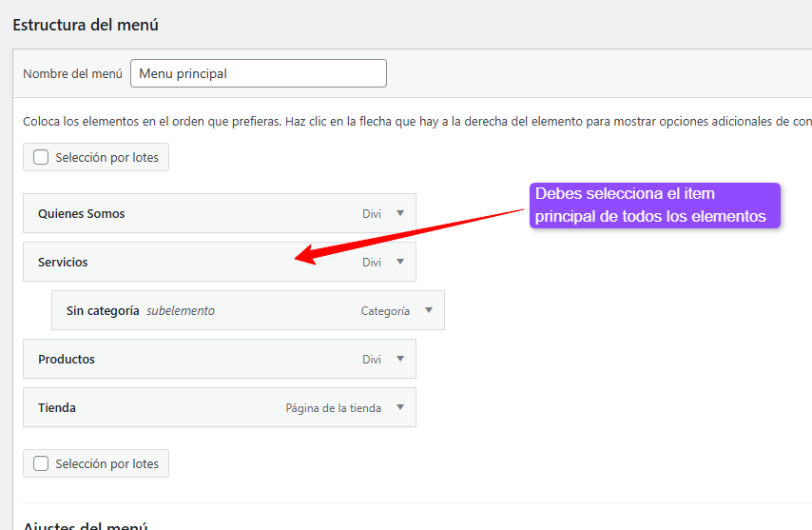Viewport: 812px width, 530px height.
Task: Click the Tienda menu item title
Action: (x=57, y=408)
